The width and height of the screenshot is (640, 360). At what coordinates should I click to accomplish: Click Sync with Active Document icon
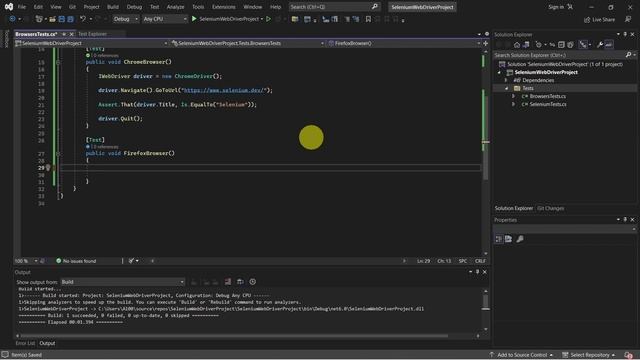click(x=552, y=45)
